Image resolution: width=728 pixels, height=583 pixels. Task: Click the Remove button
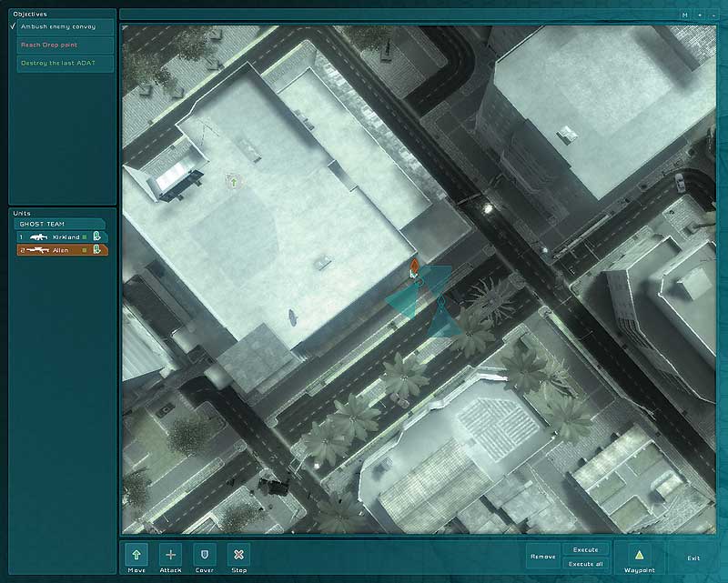coord(542,557)
